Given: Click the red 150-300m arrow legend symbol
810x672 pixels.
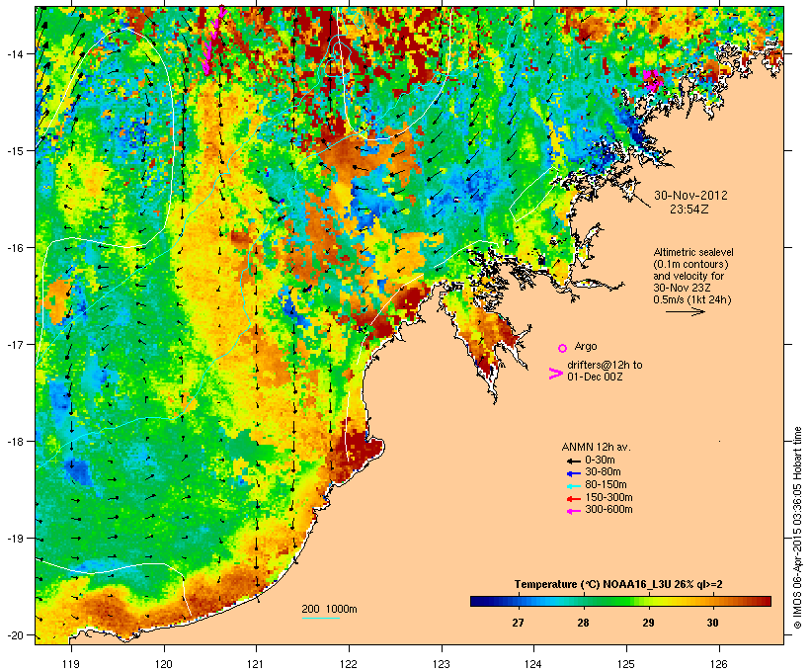Looking at the screenshot, I should click(574, 498).
